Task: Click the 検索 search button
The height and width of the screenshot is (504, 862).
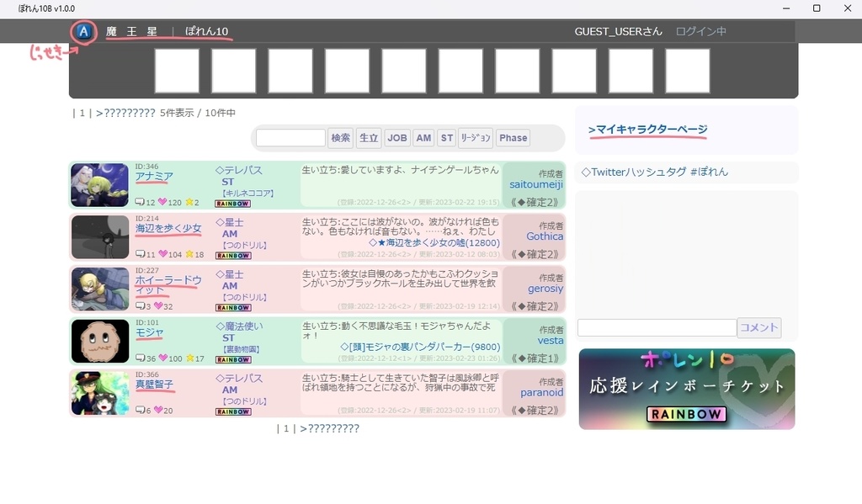Action: [x=342, y=137]
